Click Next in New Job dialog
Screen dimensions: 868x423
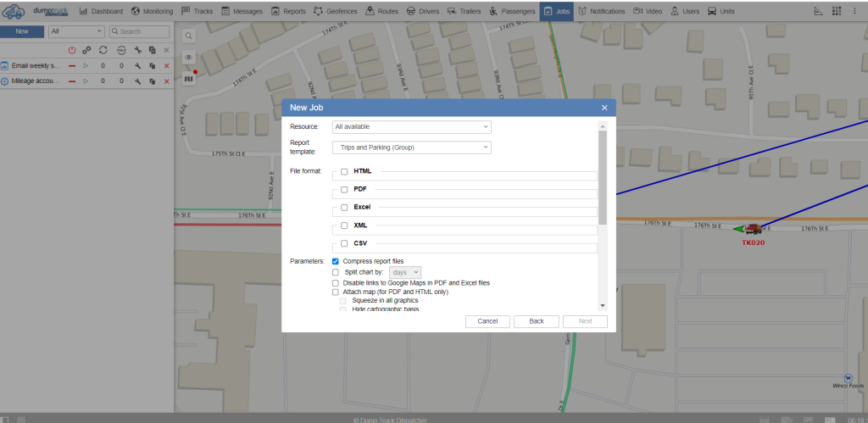[x=585, y=321]
